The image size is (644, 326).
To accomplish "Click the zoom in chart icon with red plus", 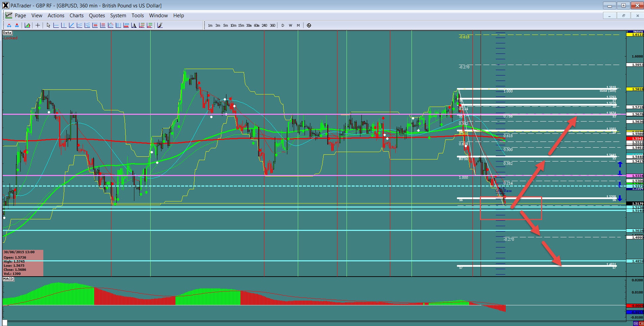I will (17, 25).
